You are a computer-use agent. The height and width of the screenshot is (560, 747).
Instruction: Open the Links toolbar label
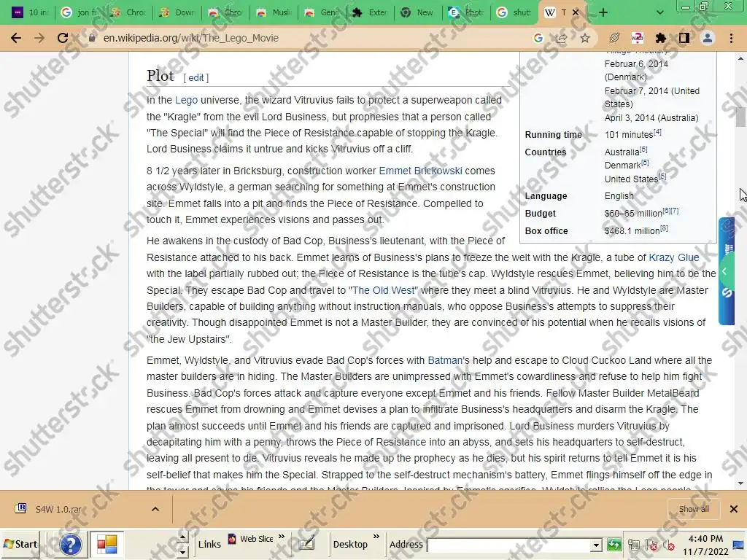(209, 544)
